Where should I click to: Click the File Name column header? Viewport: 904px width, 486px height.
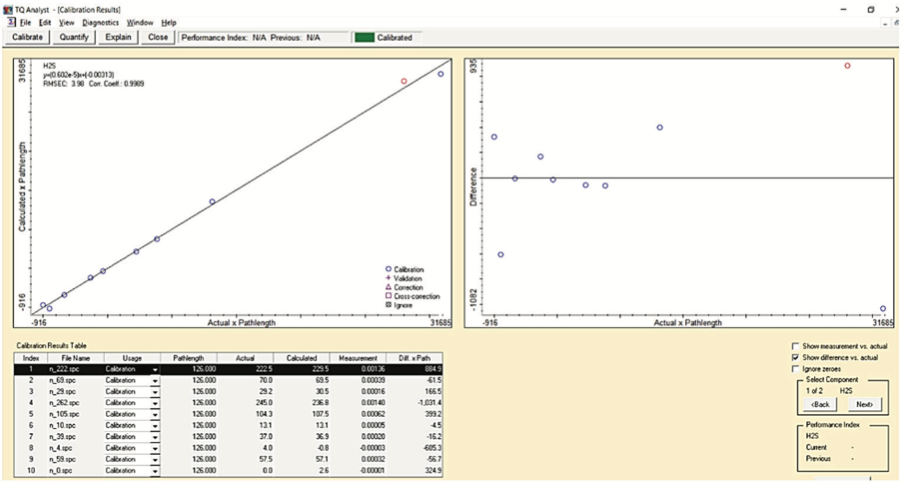click(x=76, y=358)
